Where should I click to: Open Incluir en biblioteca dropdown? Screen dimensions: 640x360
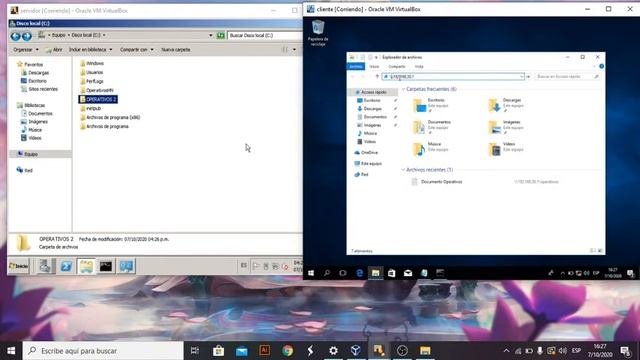tap(90, 49)
